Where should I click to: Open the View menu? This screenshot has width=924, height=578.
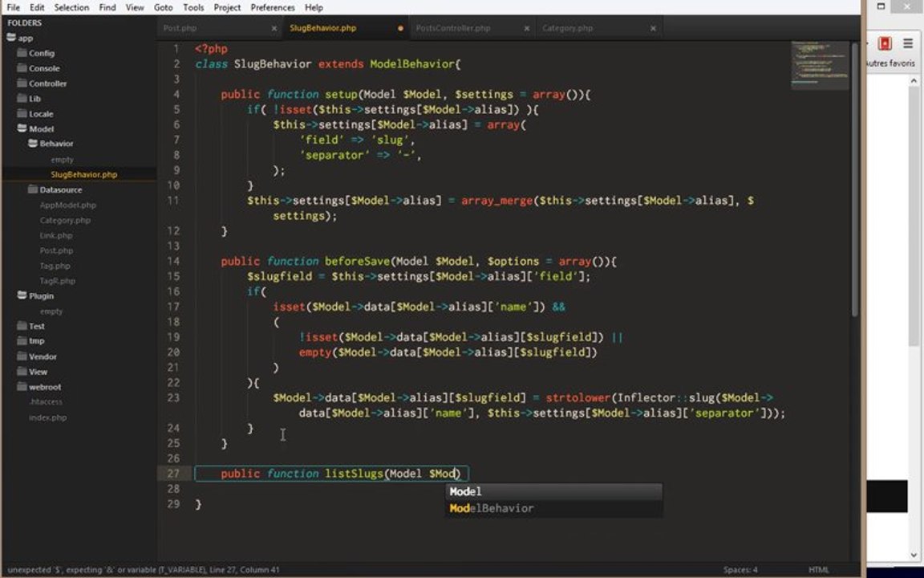pyautogui.click(x=135, y=8)
